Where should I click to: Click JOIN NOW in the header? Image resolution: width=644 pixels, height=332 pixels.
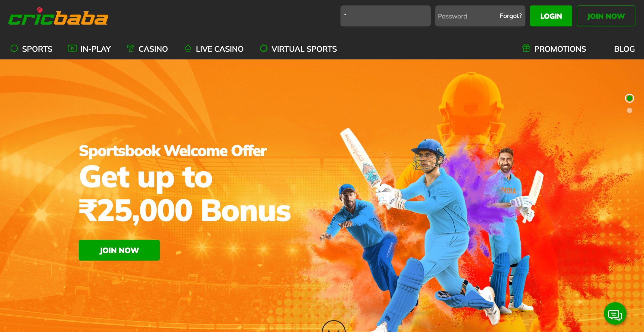pyautogui.click(x=606, y=16)
